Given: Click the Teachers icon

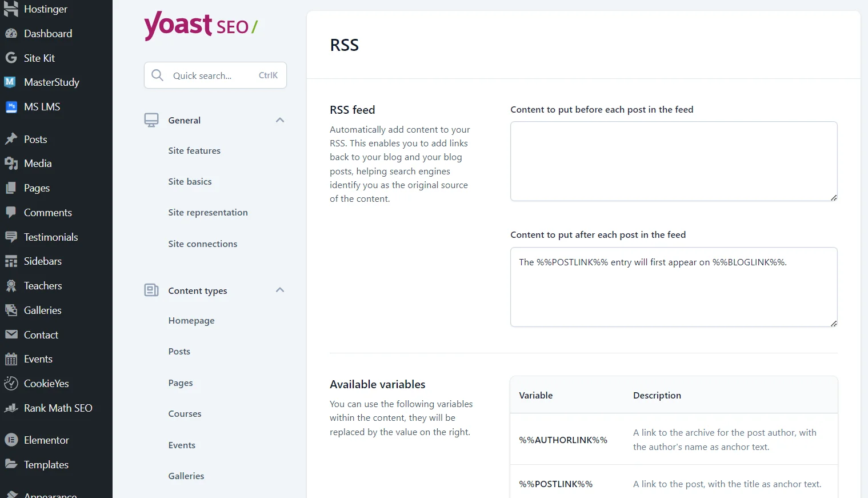Looking at the screenshot, I should pyautogui.click(x=11, y=285).
